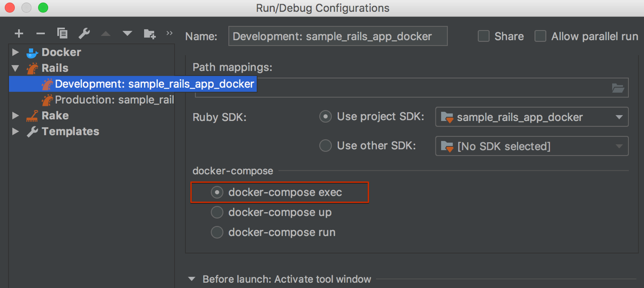Move the configuration down the list
This screenshot has height=288, width=644.
tap(127, 33)
